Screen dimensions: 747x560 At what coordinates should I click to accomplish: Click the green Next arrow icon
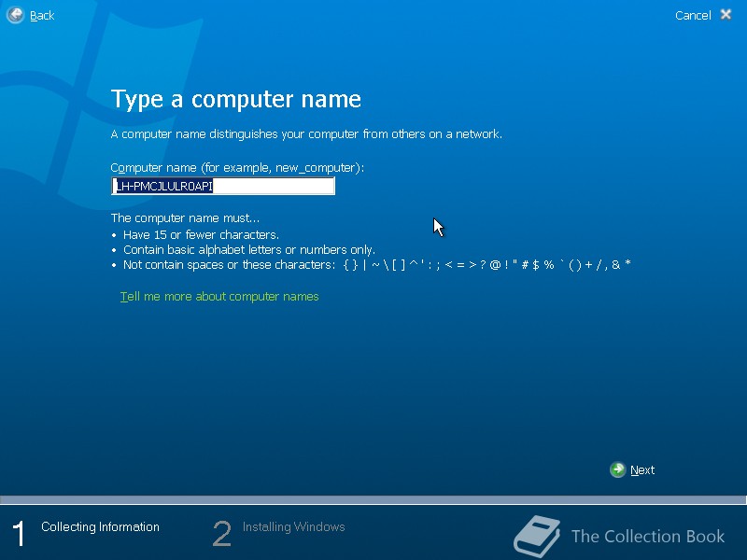pyautogui.click(x=618, y=470)
